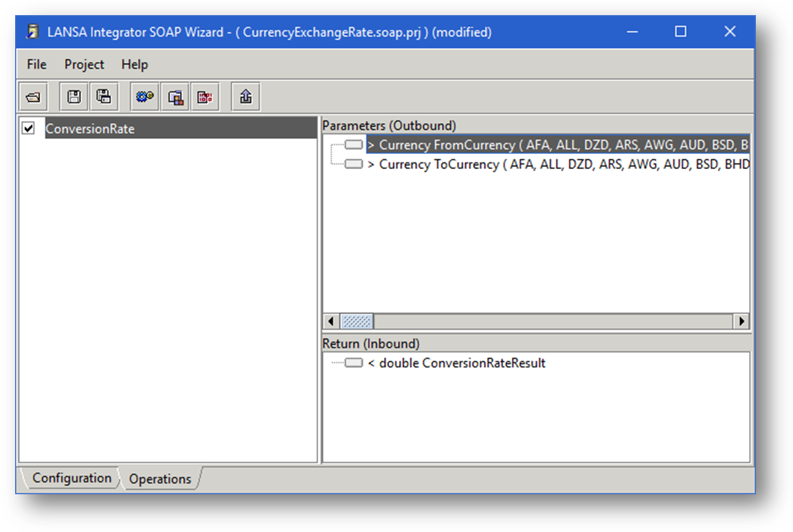Click the ToCurrency parameter node icon
Screen dimensions: 793x532
353,164
